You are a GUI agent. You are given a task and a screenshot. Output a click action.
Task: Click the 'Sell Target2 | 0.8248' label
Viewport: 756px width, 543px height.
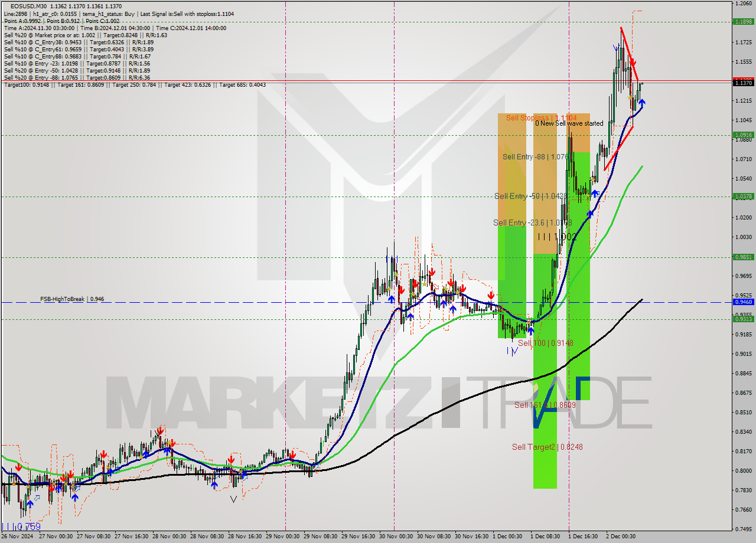[547, 447]
